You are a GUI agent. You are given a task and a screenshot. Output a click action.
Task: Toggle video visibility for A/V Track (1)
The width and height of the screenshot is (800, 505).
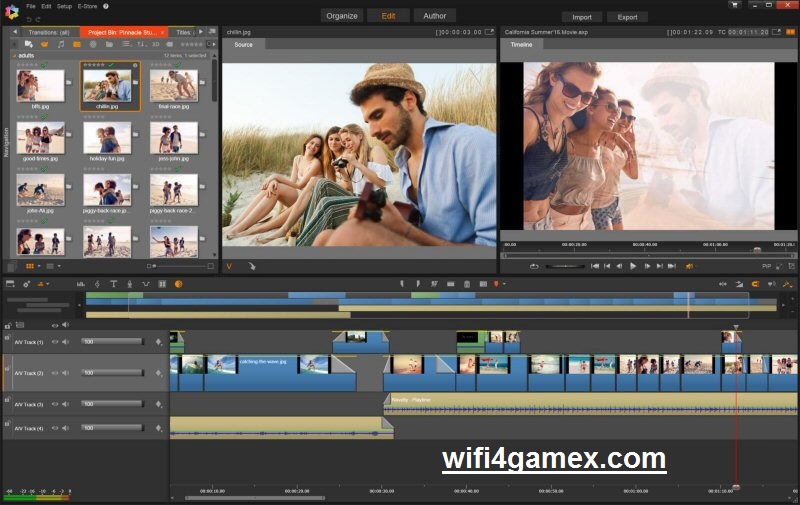pos(55,342)
